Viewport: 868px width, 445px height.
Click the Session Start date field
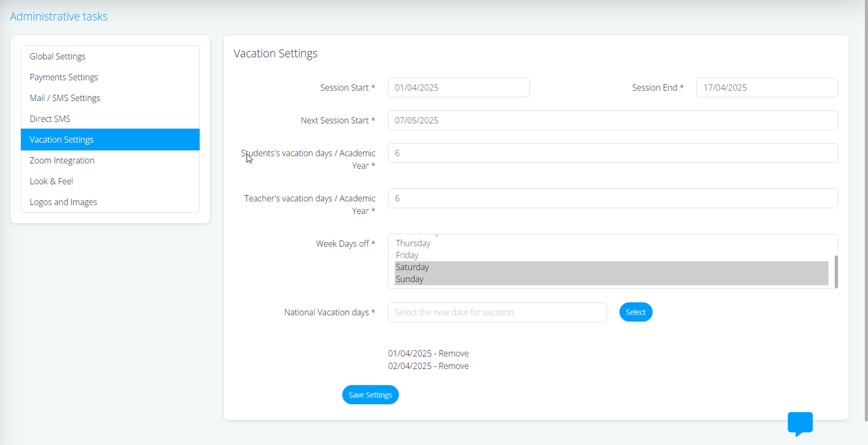[x=458, y=87]
